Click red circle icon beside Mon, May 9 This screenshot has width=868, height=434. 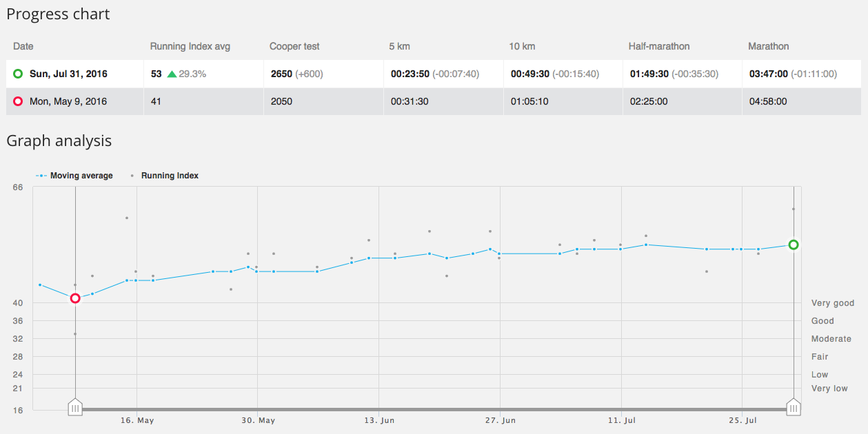coord(18,101)
